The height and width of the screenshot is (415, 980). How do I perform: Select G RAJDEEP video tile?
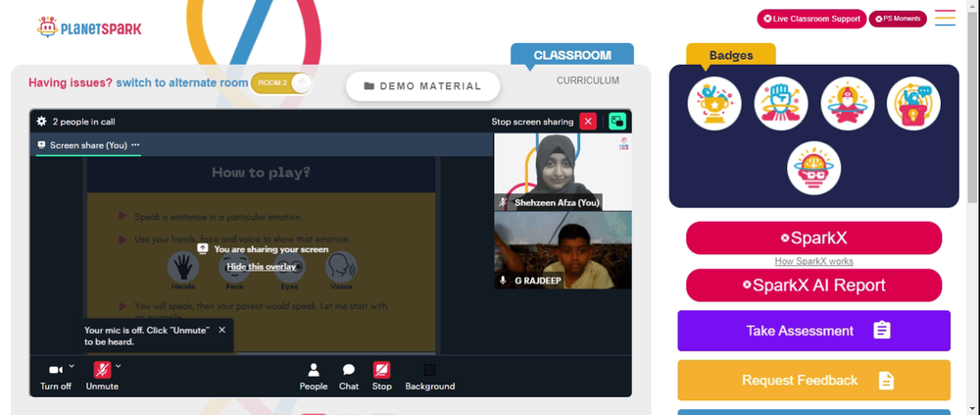coord(563,250)
